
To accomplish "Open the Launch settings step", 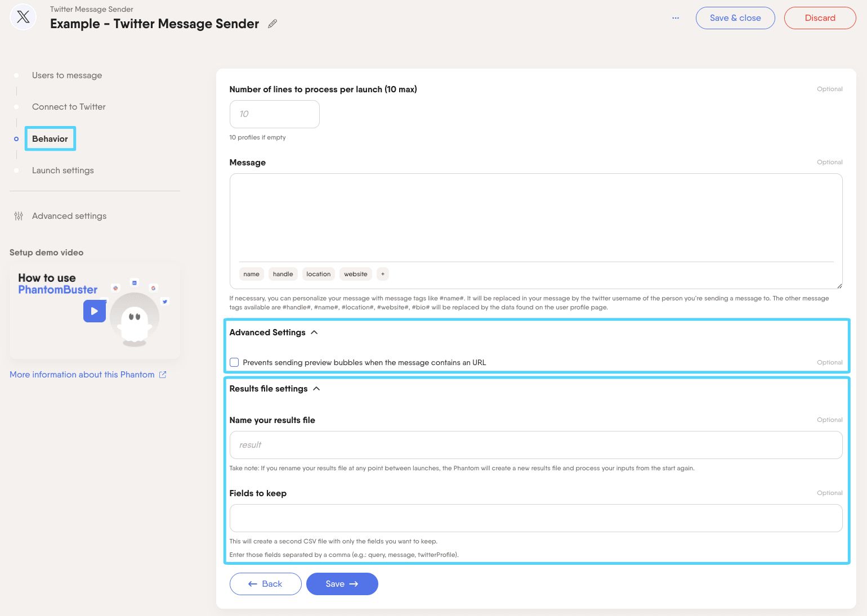I will tap(63, 170).
